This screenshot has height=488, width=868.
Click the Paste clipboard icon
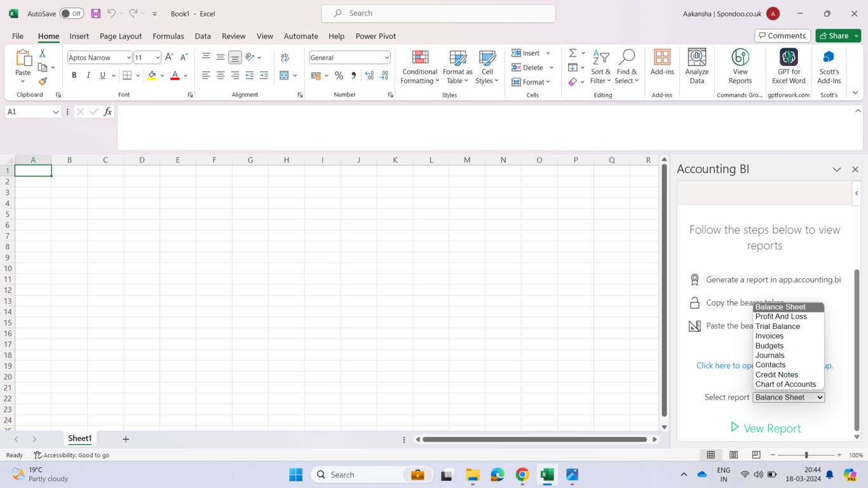point(24,58)
